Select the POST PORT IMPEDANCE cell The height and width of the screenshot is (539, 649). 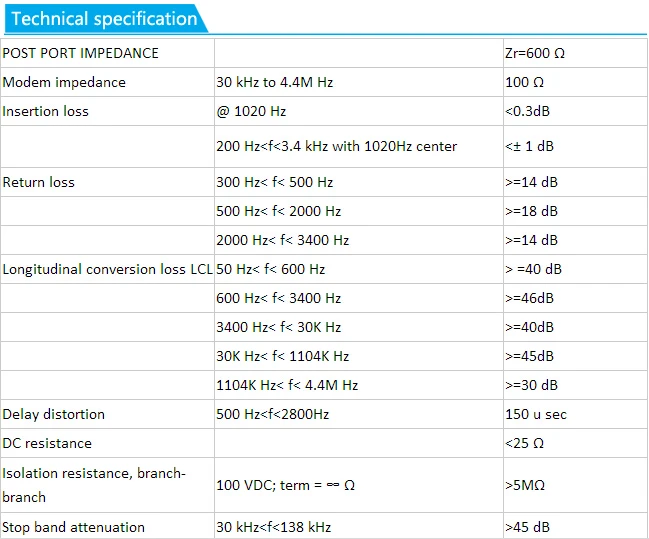pos(81,53)
